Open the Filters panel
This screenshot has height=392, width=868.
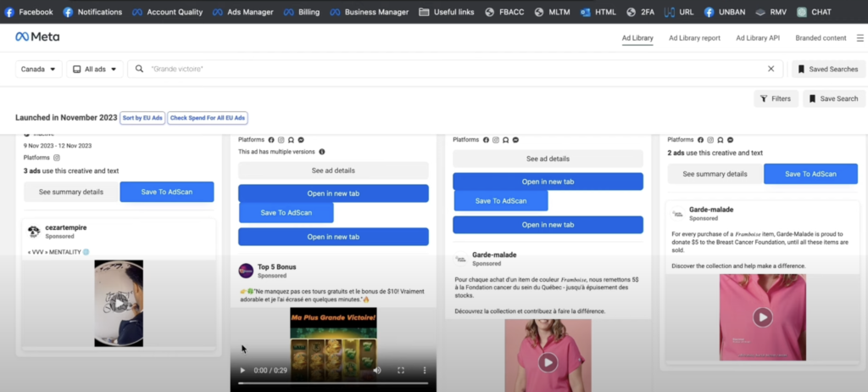pos(776,98)
